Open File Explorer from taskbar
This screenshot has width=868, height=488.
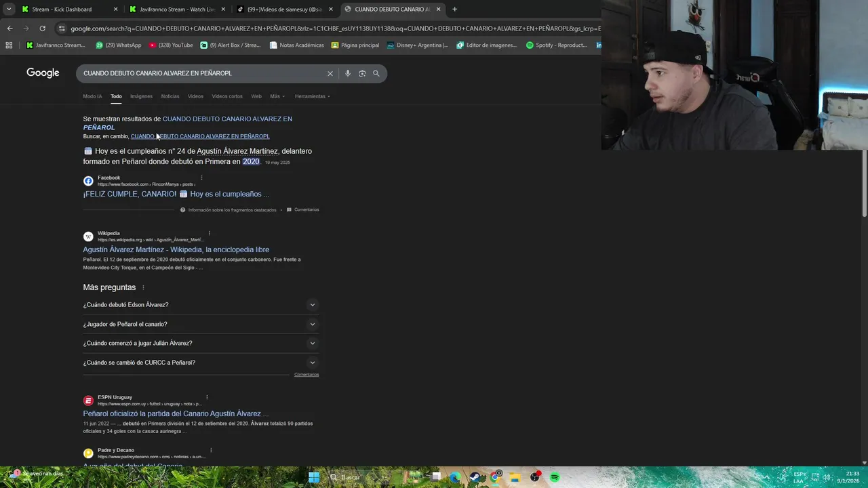(x=515, y=477)
